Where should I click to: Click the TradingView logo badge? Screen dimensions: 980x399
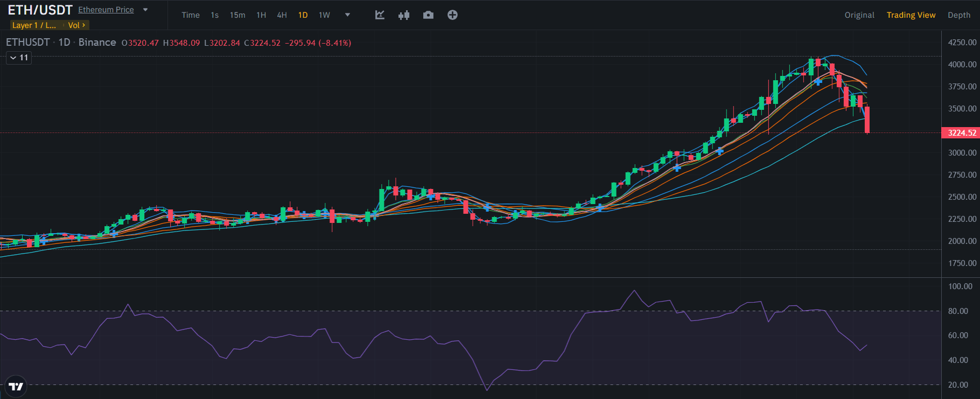pos(16,386)
